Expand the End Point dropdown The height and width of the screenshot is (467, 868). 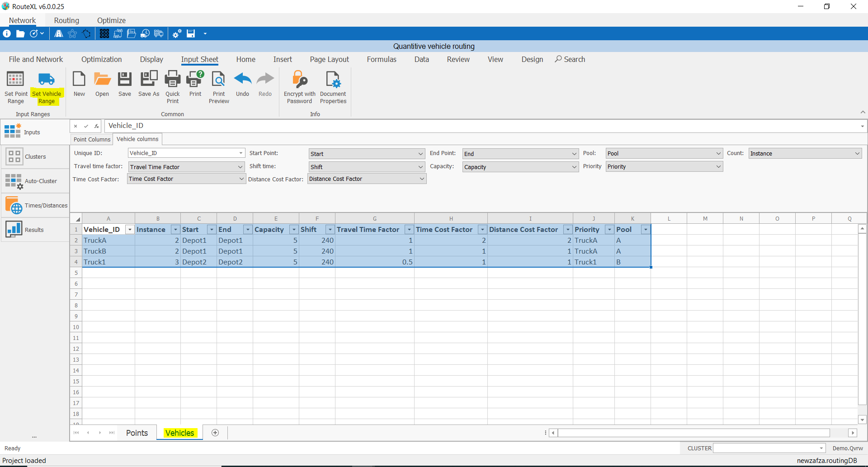[574, 154]
